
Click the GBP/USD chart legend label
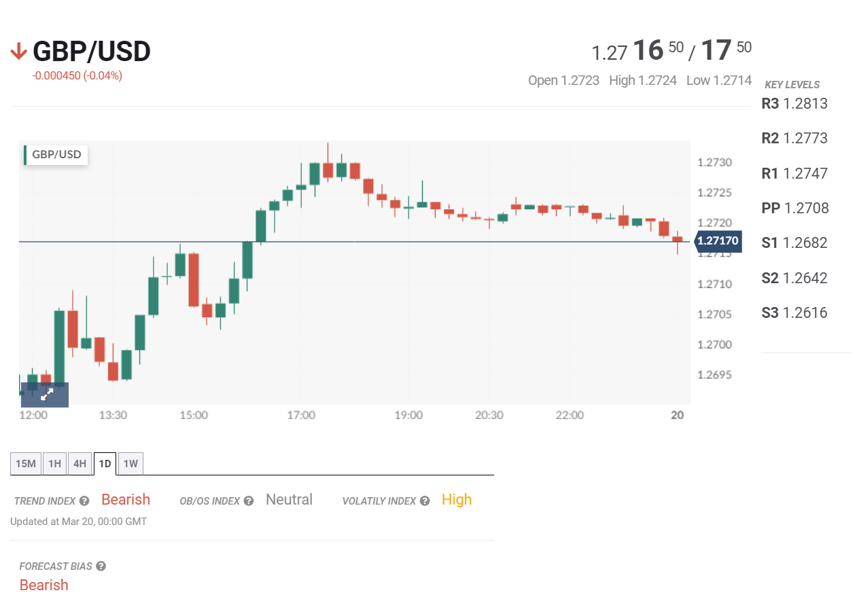(56, 155)
